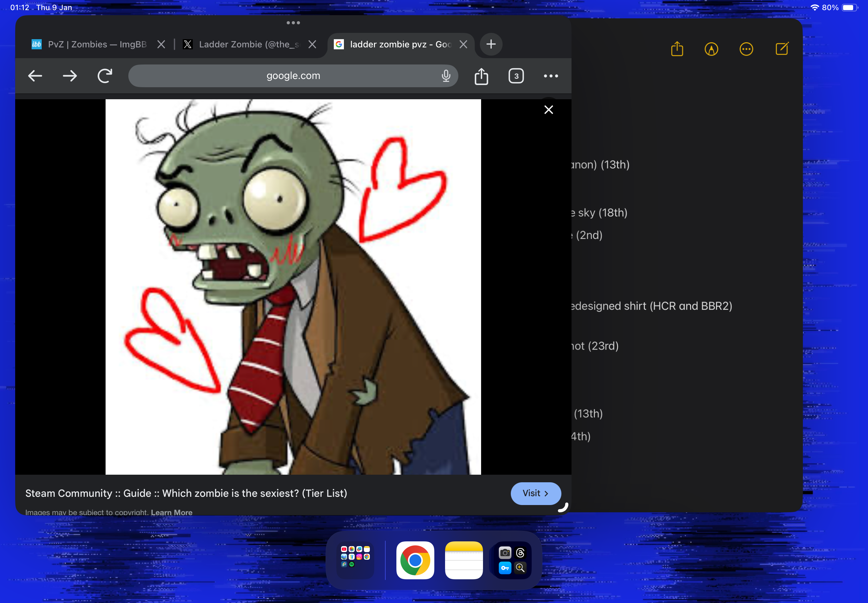Image resolution: width=868 pixels, height=603 pixels.
Task: Close the PvZ ImgBB tab
Action: [x=161, y=45]
